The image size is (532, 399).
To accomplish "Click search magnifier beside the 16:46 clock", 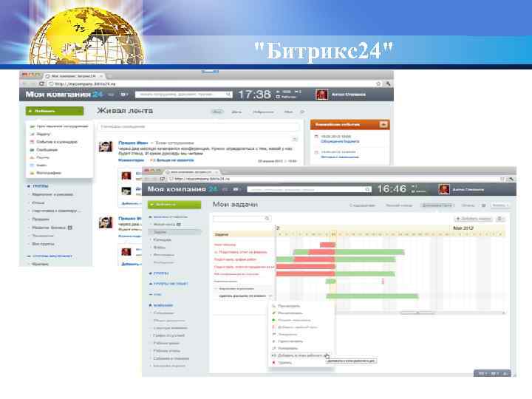I will (x=367, y=189).
